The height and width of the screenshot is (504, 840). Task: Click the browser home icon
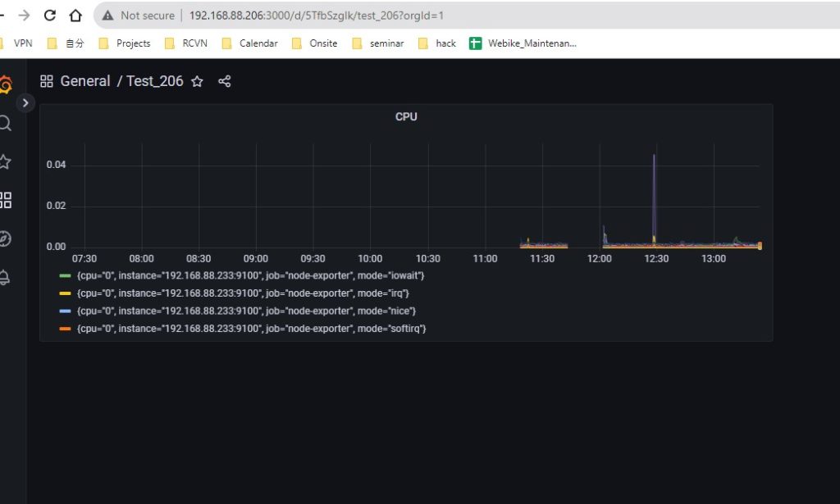[74, 15]
